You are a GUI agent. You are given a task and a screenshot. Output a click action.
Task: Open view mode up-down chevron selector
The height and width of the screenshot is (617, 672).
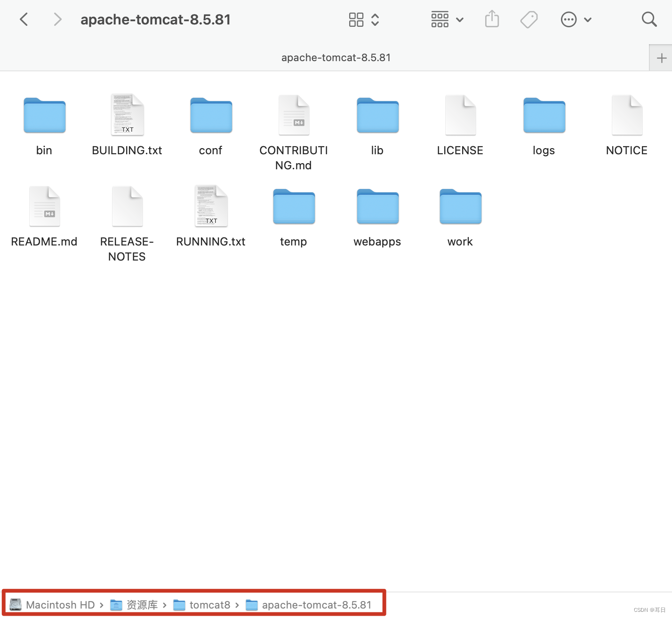coord(375,20)
